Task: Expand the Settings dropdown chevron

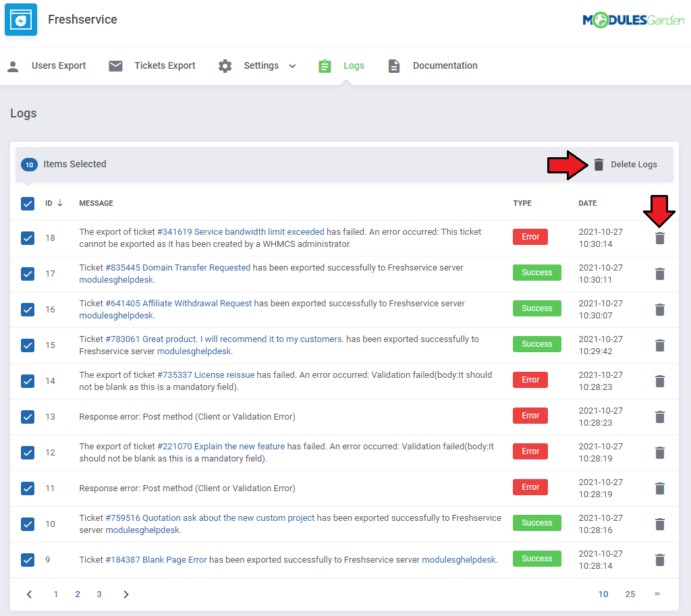Action: (292, 66)
